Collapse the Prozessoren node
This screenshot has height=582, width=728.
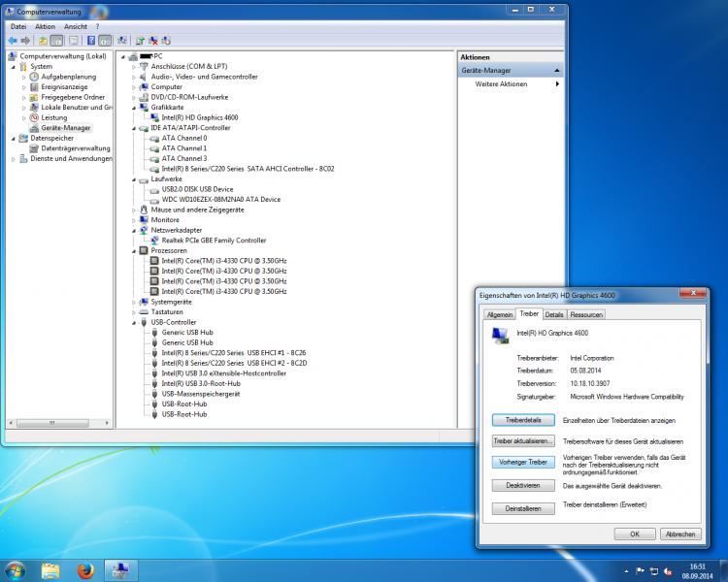click(134, 251)
